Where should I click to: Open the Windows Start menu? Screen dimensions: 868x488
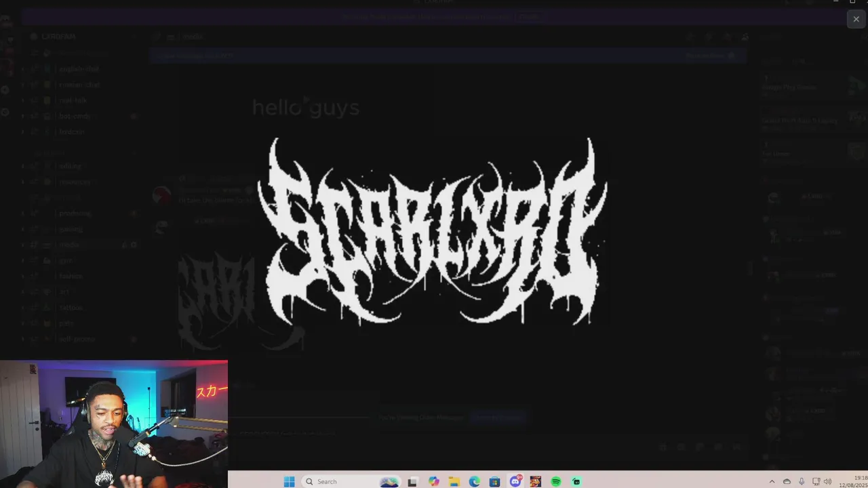(289, 481)
